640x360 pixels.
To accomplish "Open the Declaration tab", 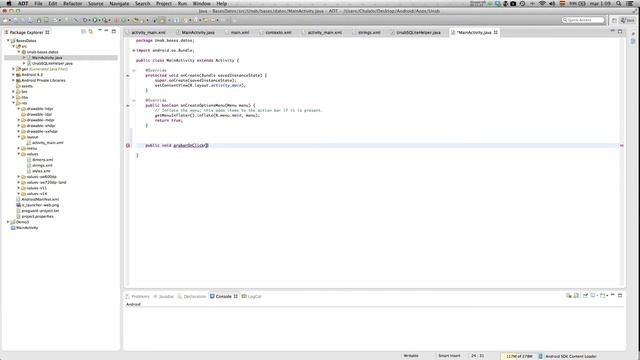I will (x=192, y=296).
